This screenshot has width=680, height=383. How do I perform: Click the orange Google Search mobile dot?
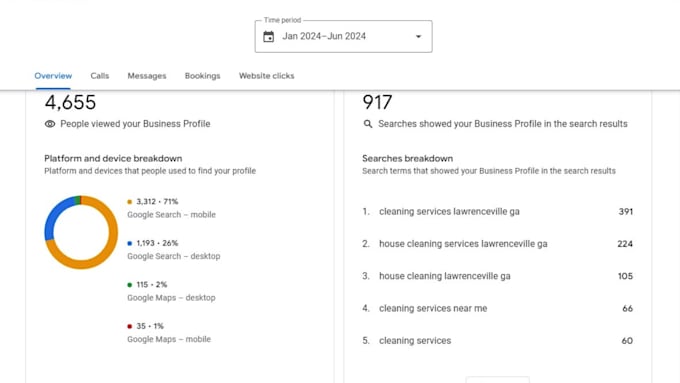pos(129,202)
